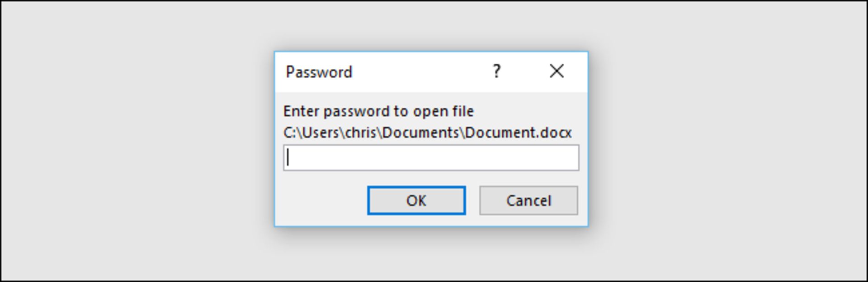Click inside the password text field
The height and width of the screenshot is (282, 868).
[431, 158]
